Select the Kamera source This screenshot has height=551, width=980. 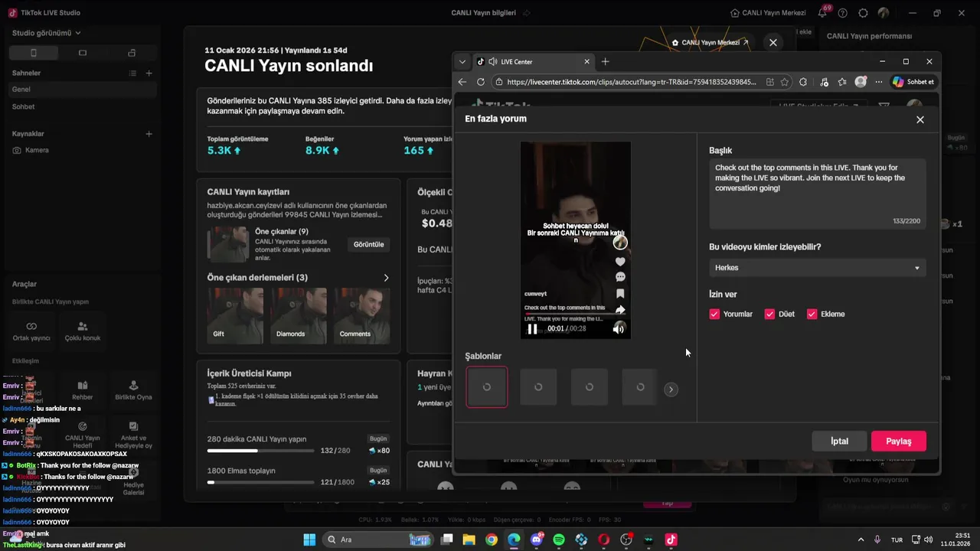[83, 150]
